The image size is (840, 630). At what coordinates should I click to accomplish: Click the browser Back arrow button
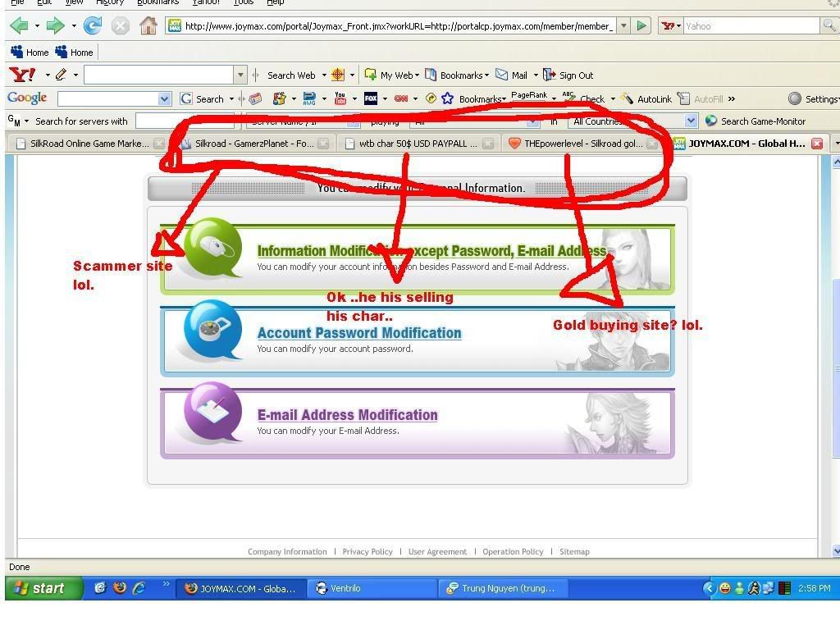[x=18, y=25]
